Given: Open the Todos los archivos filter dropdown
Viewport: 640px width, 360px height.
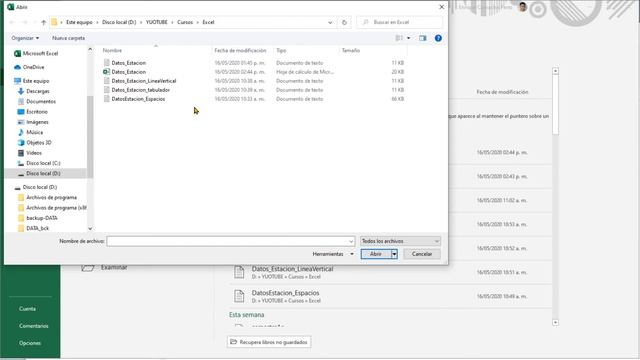Looking at the screenshot, I should [x=400, y=241].
